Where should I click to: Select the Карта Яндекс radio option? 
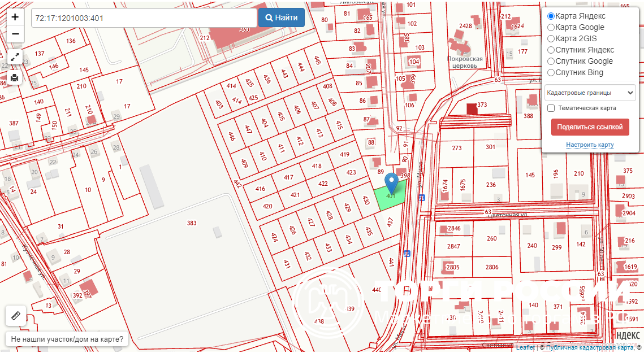tap(551, 16)
